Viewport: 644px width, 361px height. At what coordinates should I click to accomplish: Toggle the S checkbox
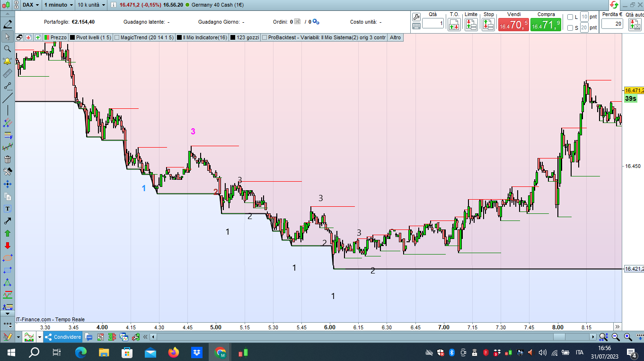pyautogui.click(x=570, y=28)
